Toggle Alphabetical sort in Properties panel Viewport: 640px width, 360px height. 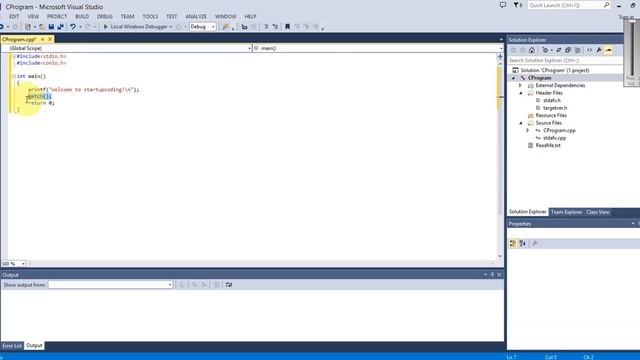[522, 244]
